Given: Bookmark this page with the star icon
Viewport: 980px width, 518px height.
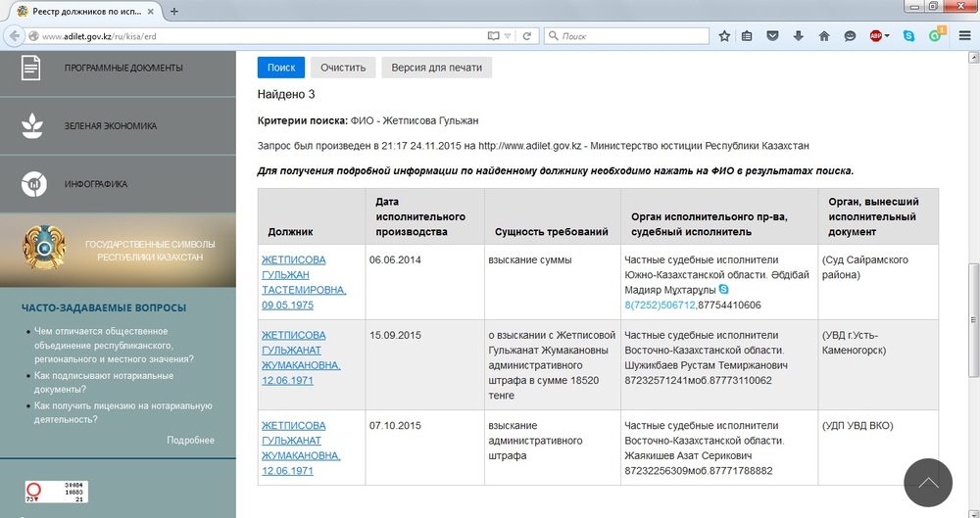Looking at the screenshot, I should click(724, 36).
